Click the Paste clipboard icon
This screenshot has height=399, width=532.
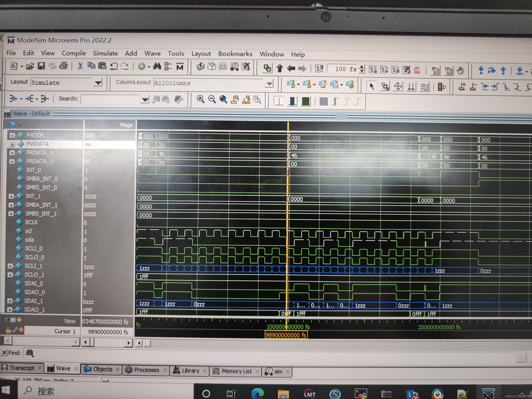pos(103,66)
